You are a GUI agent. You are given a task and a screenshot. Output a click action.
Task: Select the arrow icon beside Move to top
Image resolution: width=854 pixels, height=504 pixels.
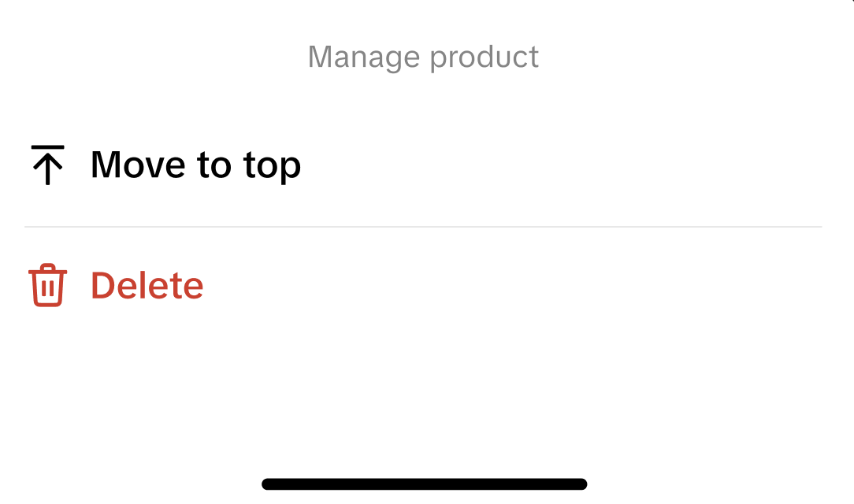pyautogui.click(x=47, y=165)
